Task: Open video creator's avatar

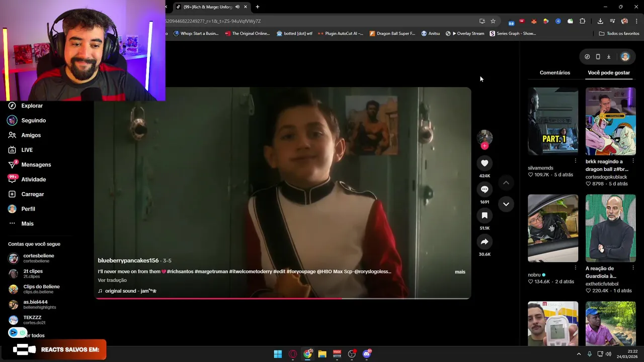Action: point(485,137)
